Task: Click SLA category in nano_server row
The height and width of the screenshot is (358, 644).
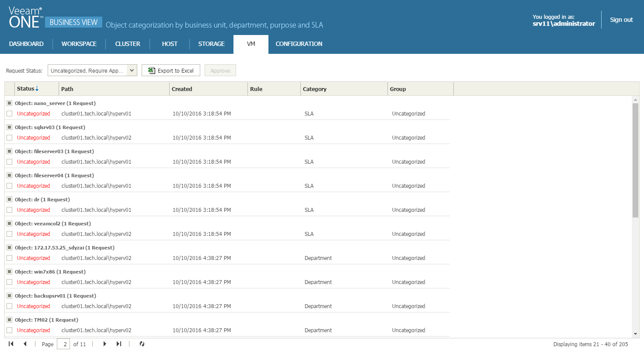Action: 309,114
